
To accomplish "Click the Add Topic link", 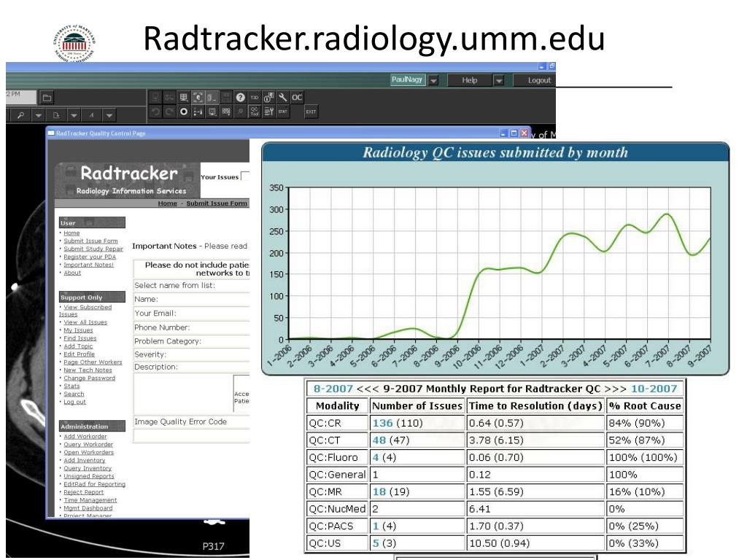I will click(78, 346).
